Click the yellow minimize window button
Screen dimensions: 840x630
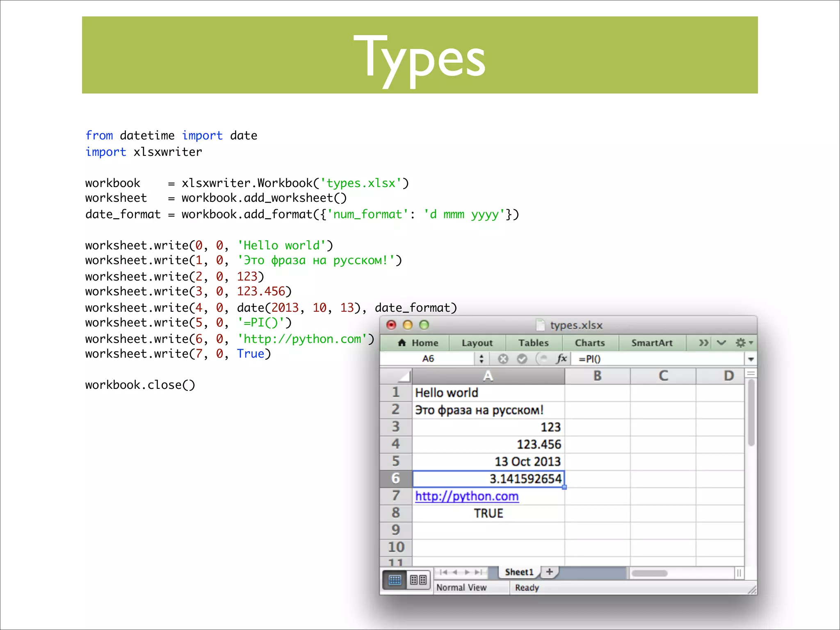(x=408, y=325)
